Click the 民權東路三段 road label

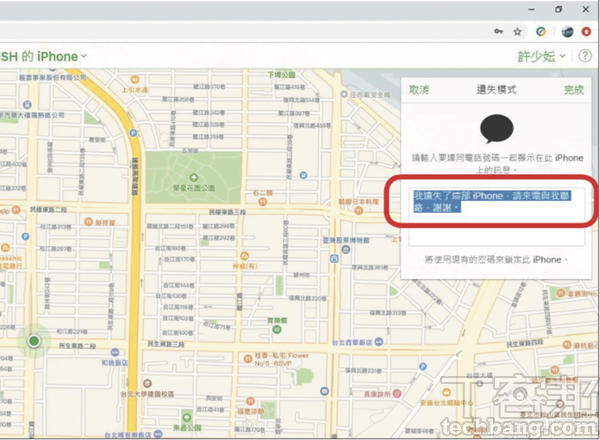coord(227,212)
